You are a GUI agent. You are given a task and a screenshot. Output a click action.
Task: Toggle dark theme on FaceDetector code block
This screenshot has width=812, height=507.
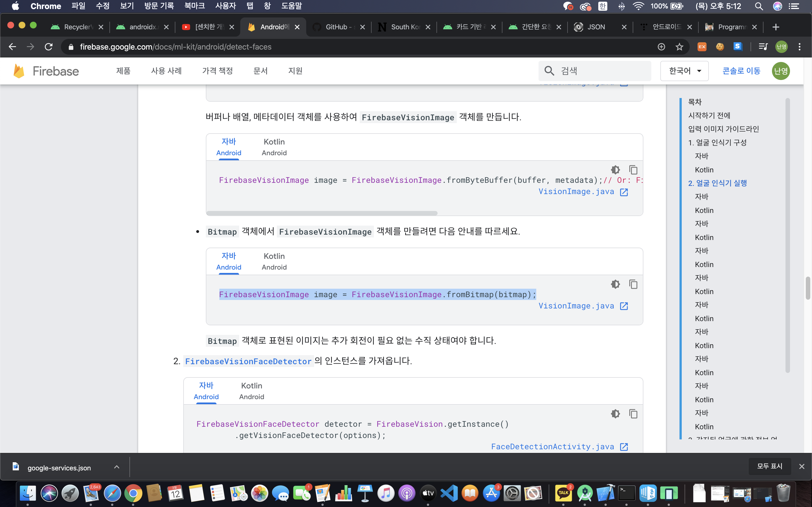coord(615,414)
